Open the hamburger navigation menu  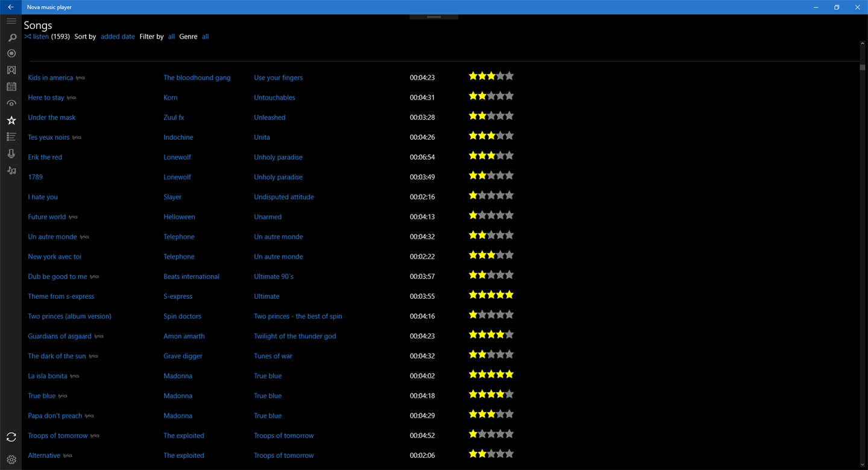tap(11, 21)
